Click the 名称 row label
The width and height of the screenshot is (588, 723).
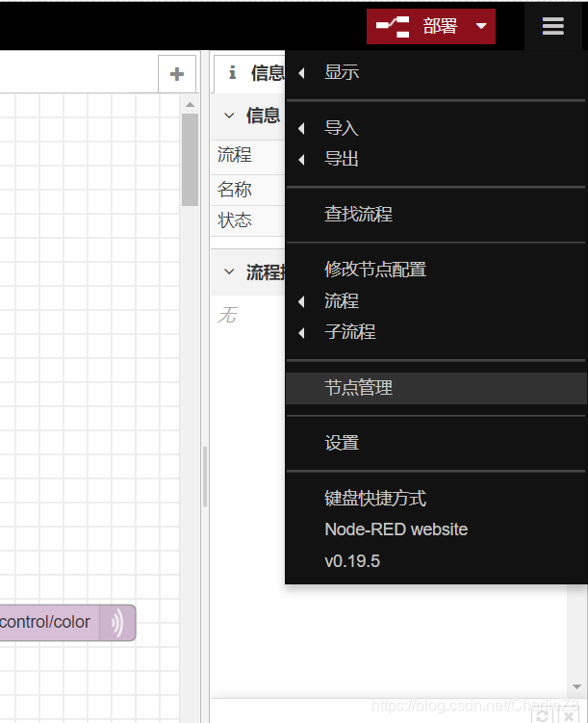235,190
